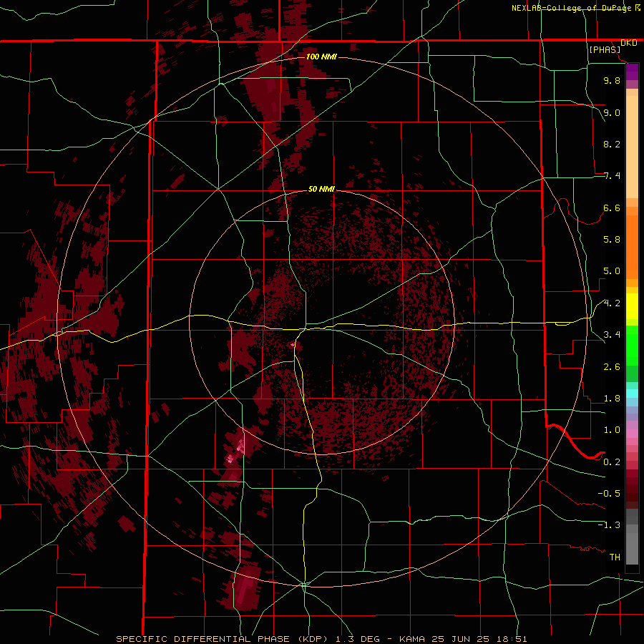This screenshot has width=644, height=644.
Task: Click the 0.2 value on the scale
Action: click(x=612, y=462)
